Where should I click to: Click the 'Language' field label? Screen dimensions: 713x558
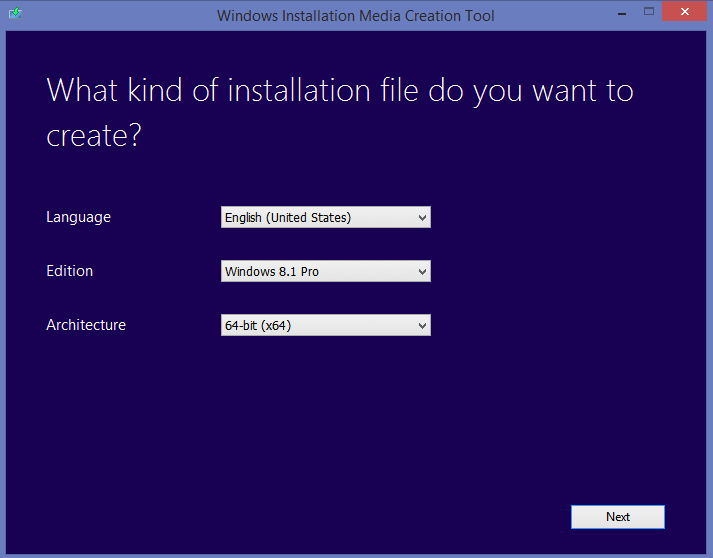[78, 217]
